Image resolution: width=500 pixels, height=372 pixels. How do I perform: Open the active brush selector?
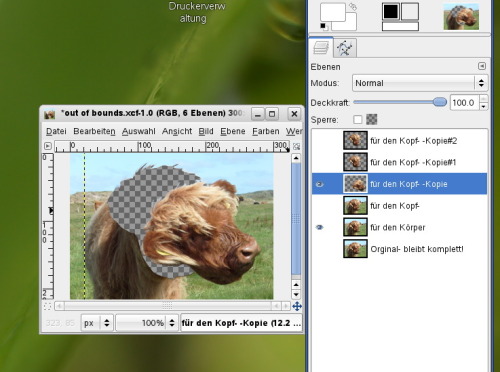click(x=391, y=11)
